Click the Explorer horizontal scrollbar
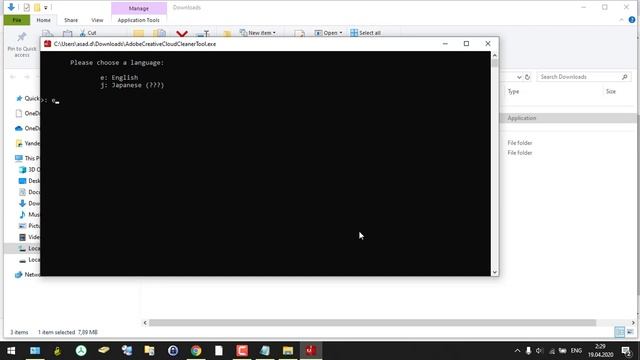This screenshot has height=360, width=640. click(x=372, y=323)
